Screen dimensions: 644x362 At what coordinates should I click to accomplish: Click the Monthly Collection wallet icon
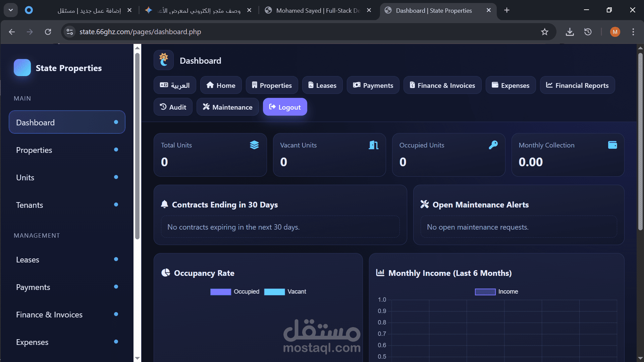pos(612,145)
